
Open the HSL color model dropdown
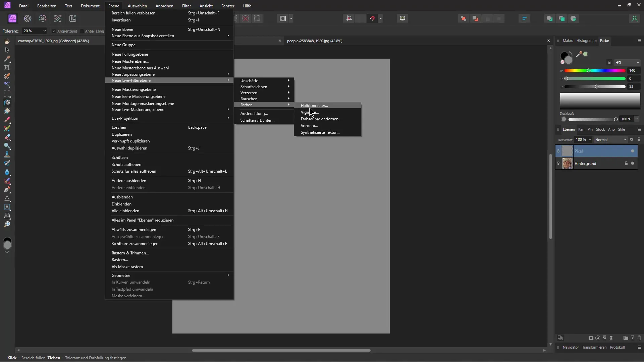(x=627, y=63)
